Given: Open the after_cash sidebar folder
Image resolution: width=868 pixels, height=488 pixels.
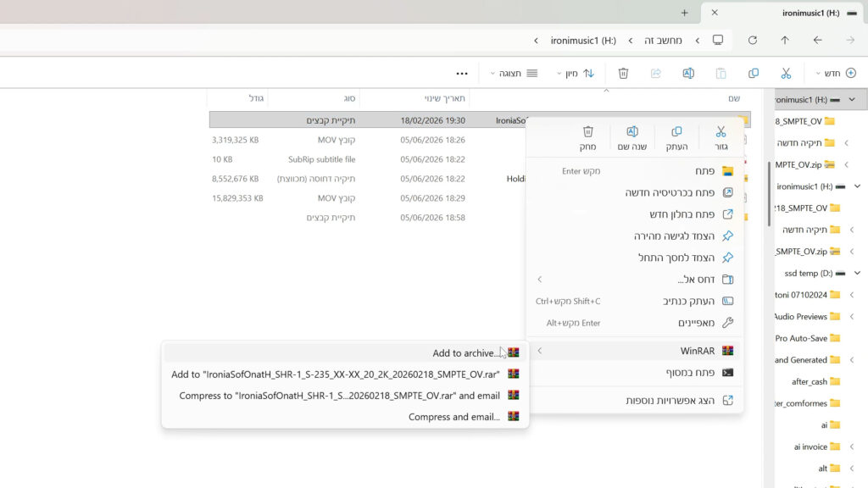Looking at the screenshot, I should click(815, 382).
